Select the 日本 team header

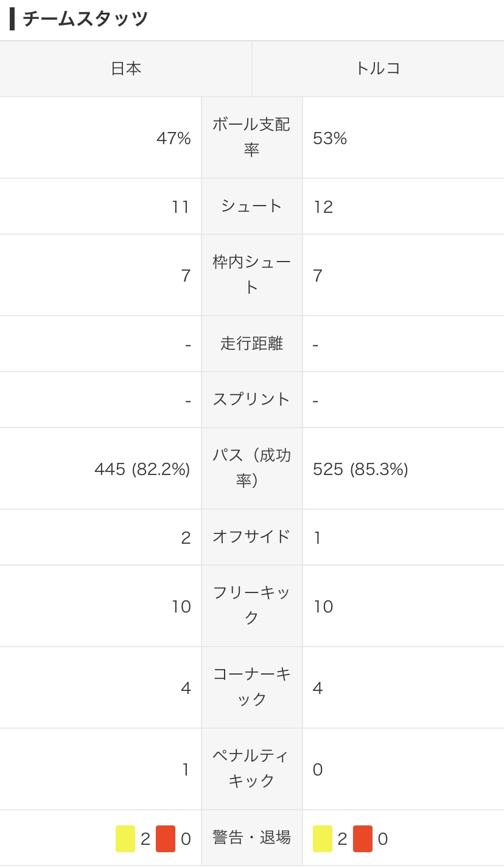(x=126, y=69)
